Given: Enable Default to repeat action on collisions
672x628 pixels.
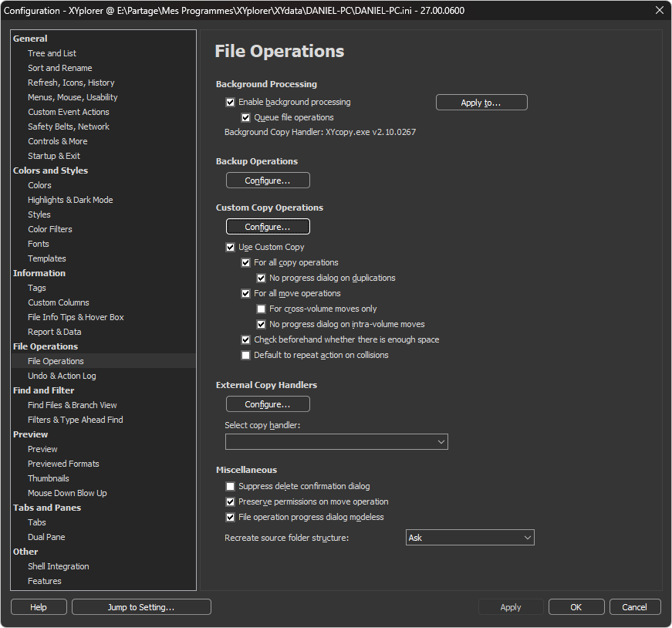Looking at the screenshot, I should 245,356.
